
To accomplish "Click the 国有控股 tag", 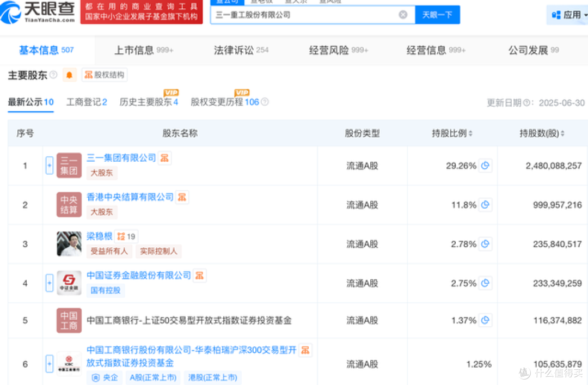I will pyautogui.click(x=106, y=290).
